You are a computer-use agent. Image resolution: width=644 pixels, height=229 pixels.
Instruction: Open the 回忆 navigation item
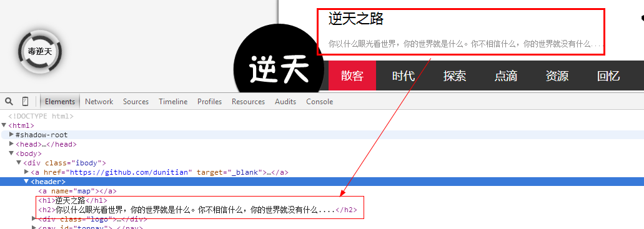click(x=608, y=76)
